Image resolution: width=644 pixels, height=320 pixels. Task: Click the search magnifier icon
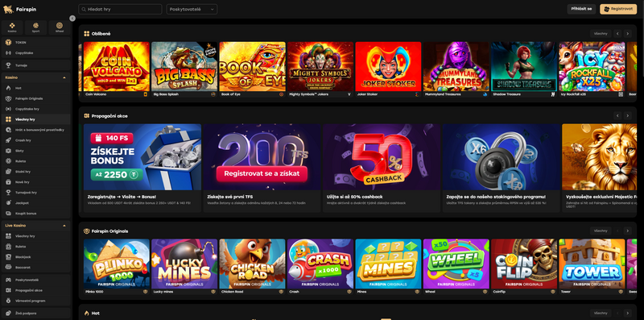(x=84, y=9)
